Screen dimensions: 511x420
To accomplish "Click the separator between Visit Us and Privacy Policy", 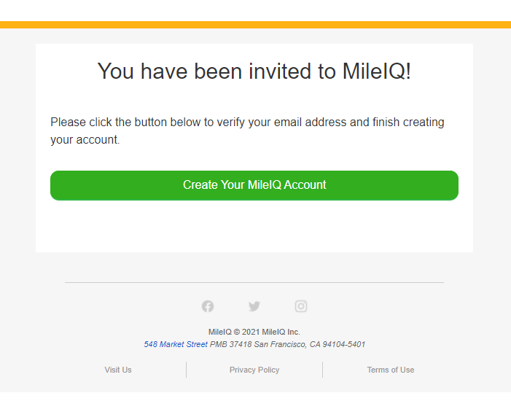I will [186, 370].
